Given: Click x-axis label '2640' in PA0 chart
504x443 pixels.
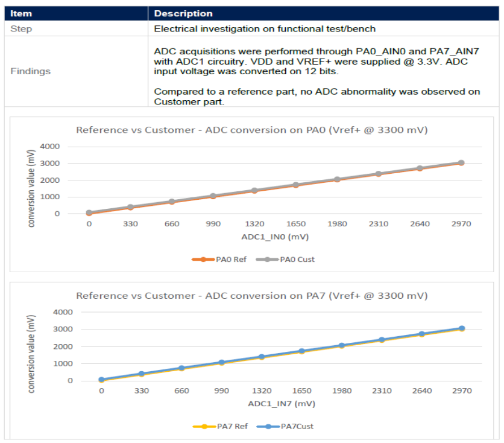Looking at the screenshot, I should pyautogui.click(x=420, y=224).
